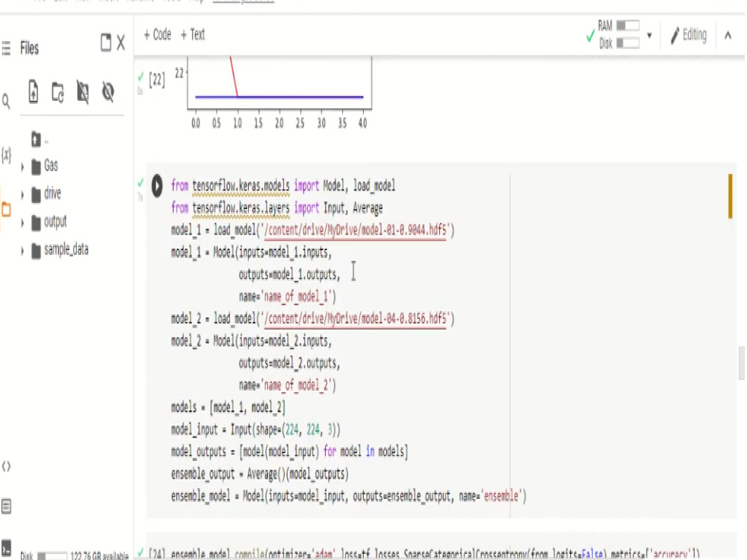Add a new code cell with + Code
Viewport: 747px width, 560px height.
click(157, 35)
